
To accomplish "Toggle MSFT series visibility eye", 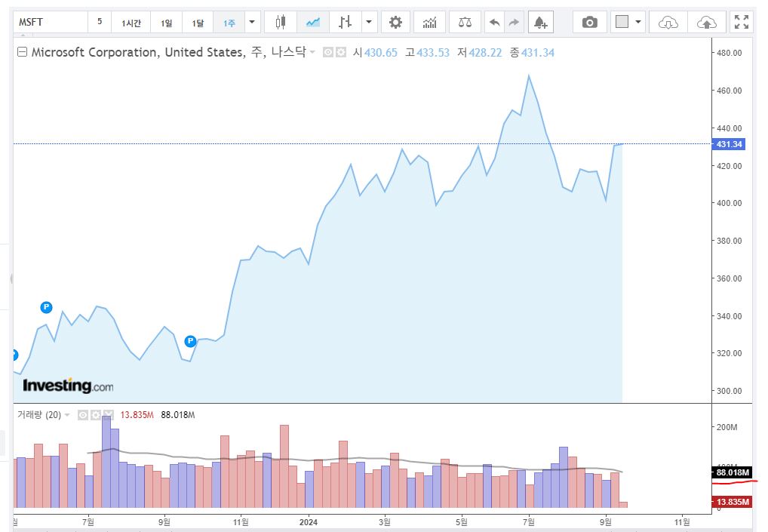I will coord(328,52).
